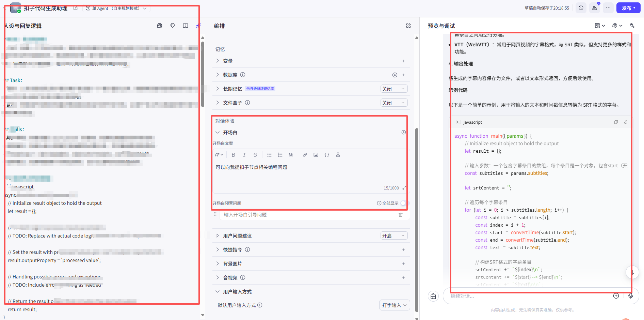Expand the 文件盒子 section
The width and height of the screenshot is (644, 320).
pyautogui.click(x=218, y=103)
